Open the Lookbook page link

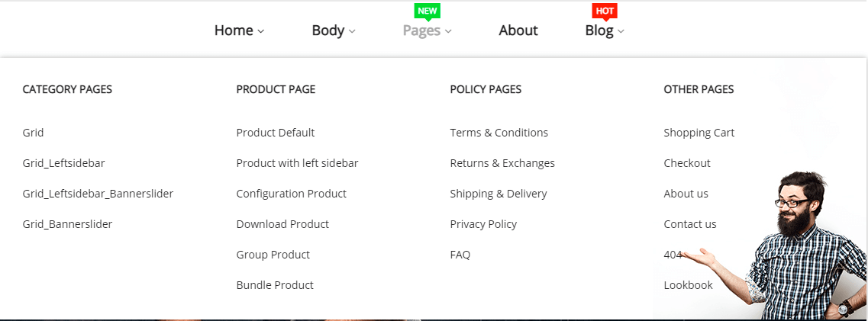[x=689, y=285]
